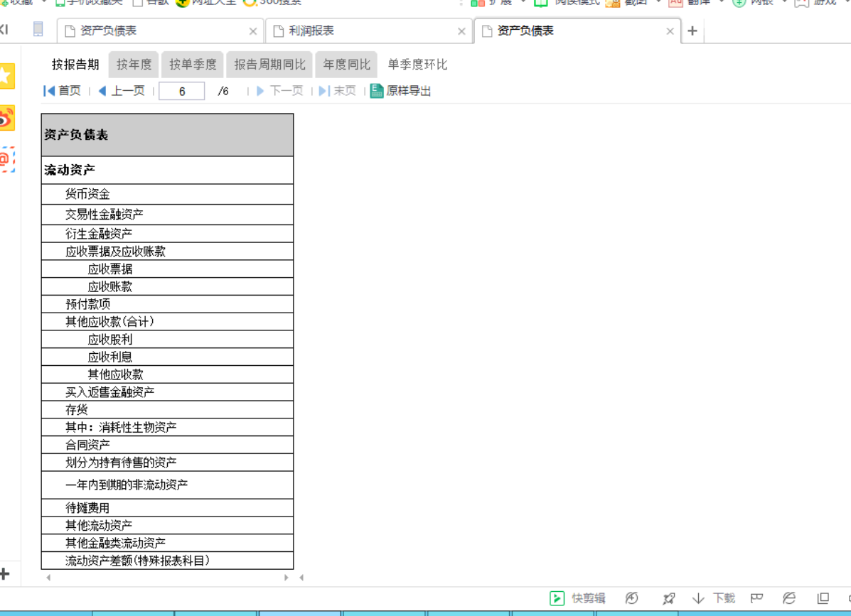Switch to the 利润报表 browser tab
Screen dimensions: 851x616
pos(369,31)
